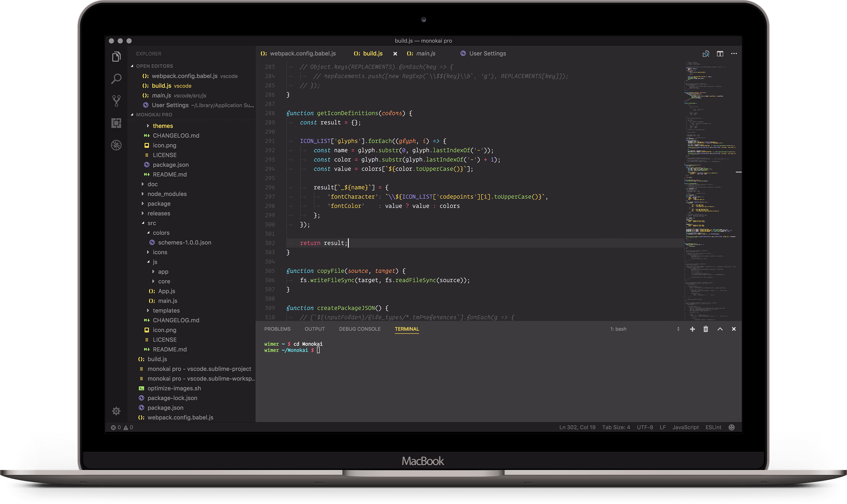
Task: Collapse the OPEN EDITORS section
Action: pos(154,66)
